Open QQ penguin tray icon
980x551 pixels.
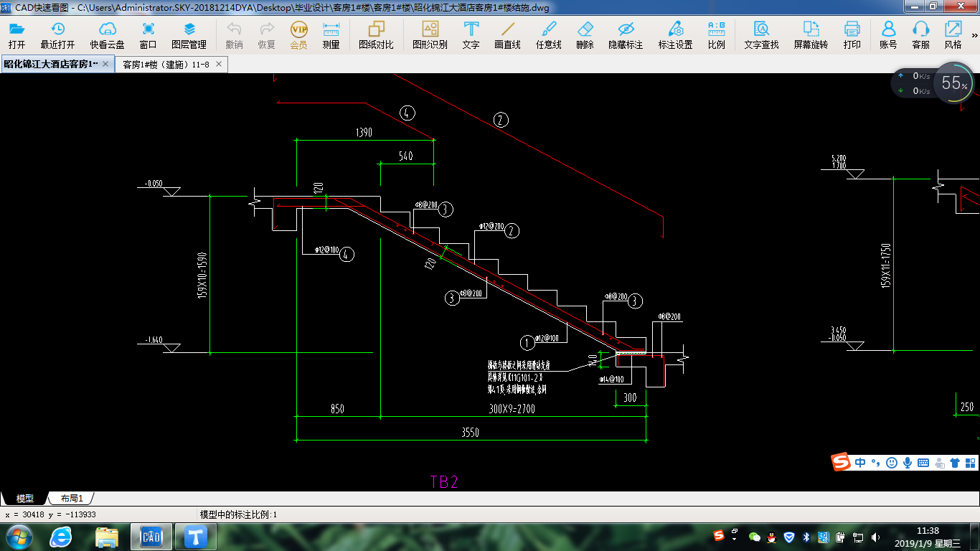(x=772, y=537)
